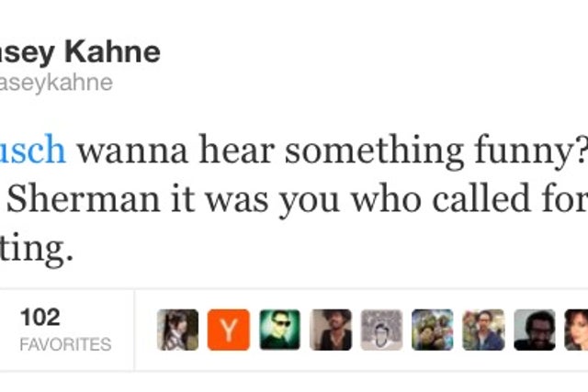This screenshot has height=392, width=588.
Task: Open Kasey Kahne's profile via display name
Action: (x=80, y=52)
